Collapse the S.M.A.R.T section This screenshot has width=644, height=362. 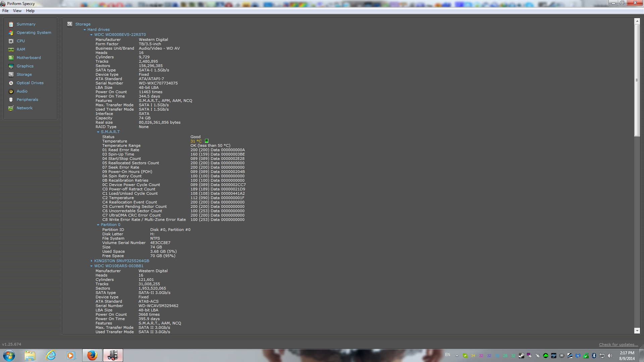[98, 132]
